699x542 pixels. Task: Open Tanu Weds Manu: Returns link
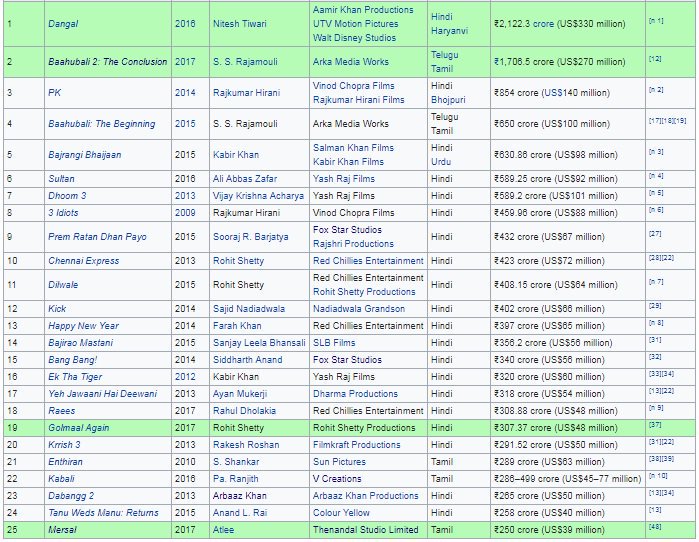tap(103, 513)
